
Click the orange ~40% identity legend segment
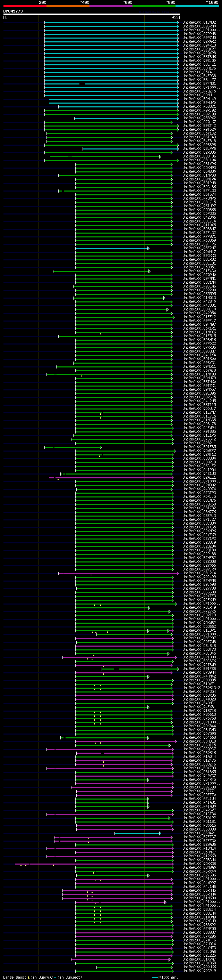click(68, 6)
